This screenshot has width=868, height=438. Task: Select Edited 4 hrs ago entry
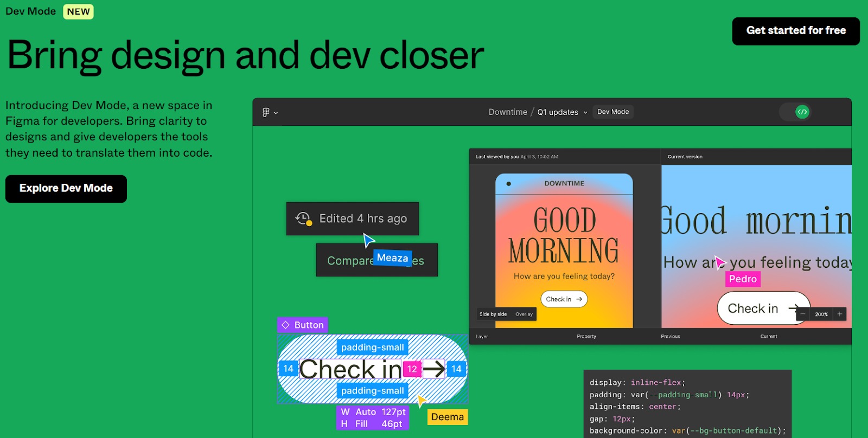(353, 218)
